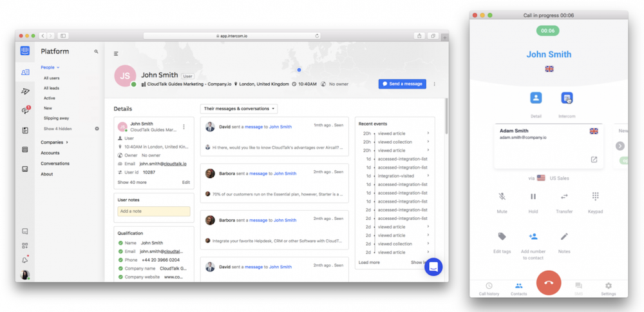Click the Send a message button
644x312 pixels.
pyautogui.click(x=402, y=84)
